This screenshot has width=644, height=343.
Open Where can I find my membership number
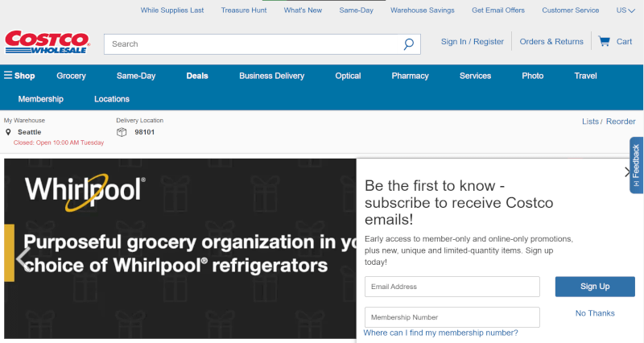pyautogui.click(x=440, y=333)
